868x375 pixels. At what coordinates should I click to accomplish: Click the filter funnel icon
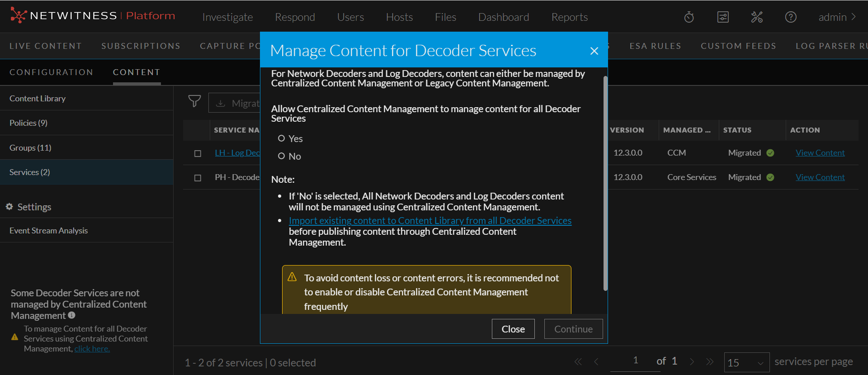[x=194, y=101]
